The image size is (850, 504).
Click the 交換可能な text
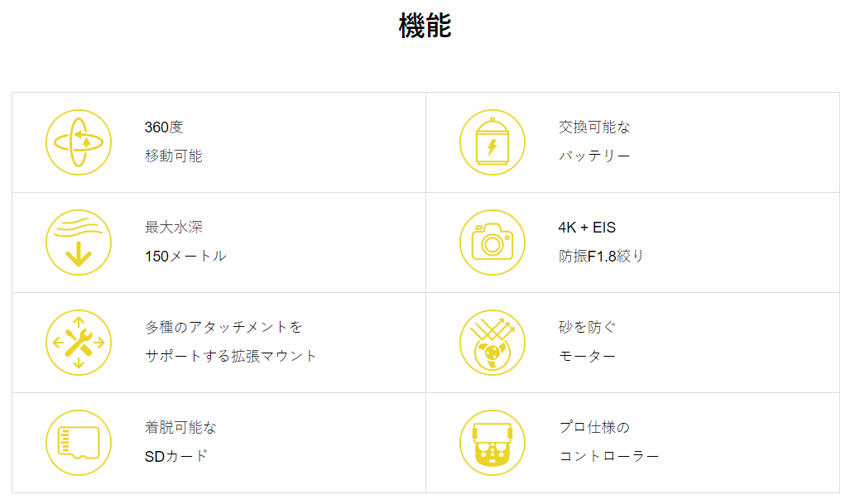pos(594,127)
